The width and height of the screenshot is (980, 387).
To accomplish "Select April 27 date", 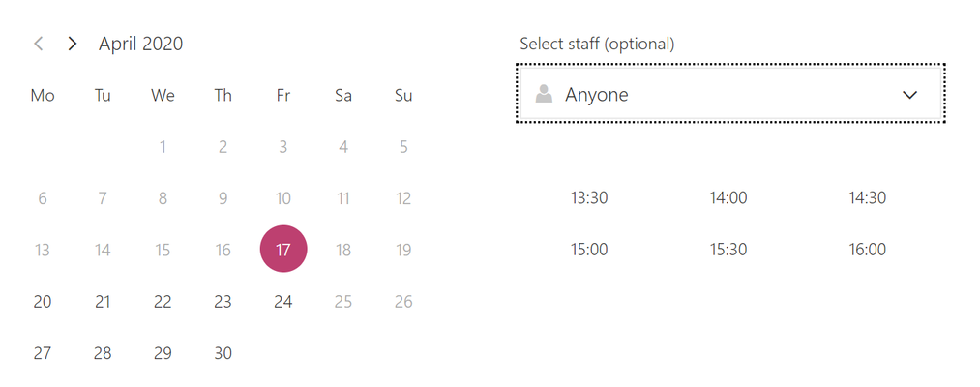I will (x=43, y=353).
